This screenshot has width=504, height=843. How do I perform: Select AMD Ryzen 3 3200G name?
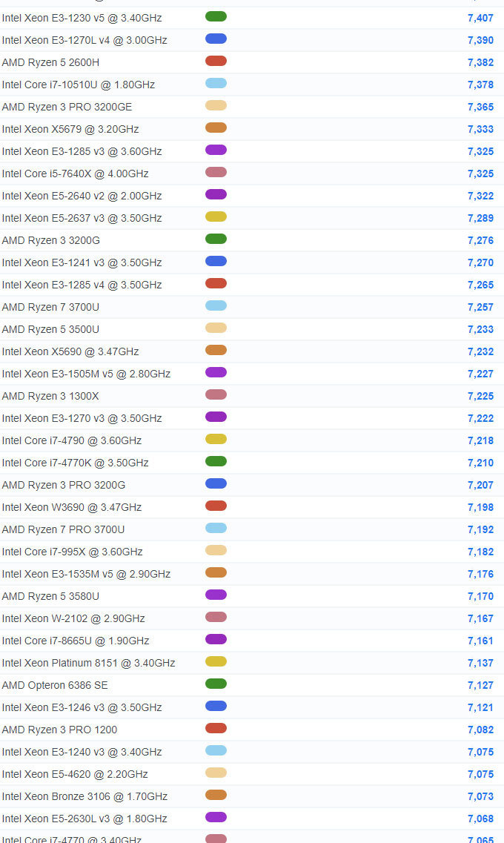coord(50,240)
